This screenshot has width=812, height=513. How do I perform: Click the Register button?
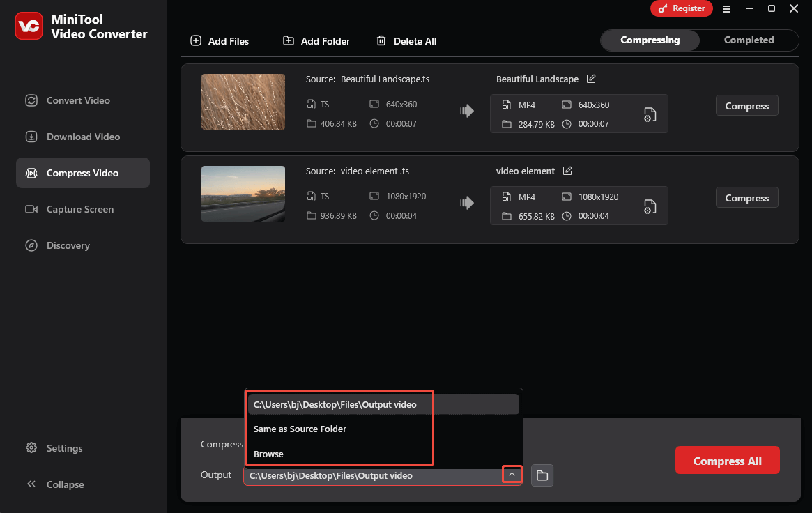tap(682, 8)
